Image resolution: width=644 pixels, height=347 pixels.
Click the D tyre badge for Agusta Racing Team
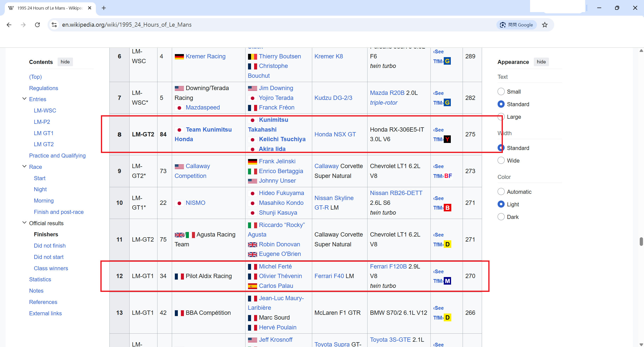pos(448,244)
